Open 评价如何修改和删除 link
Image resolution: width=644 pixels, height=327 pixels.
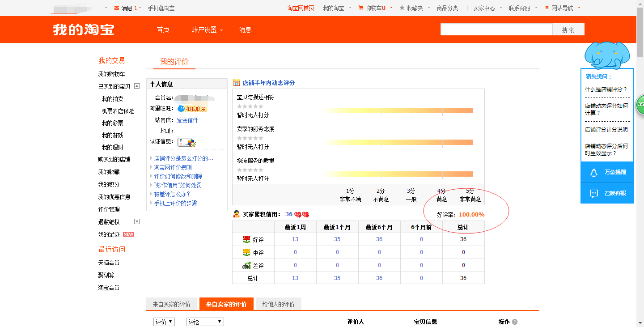(178, 176)
